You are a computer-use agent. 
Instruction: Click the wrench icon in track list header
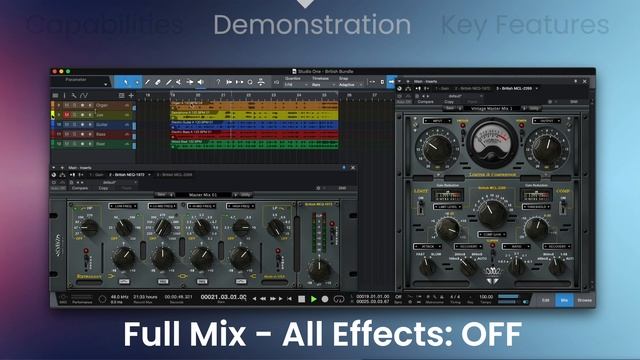click(74, 95)
